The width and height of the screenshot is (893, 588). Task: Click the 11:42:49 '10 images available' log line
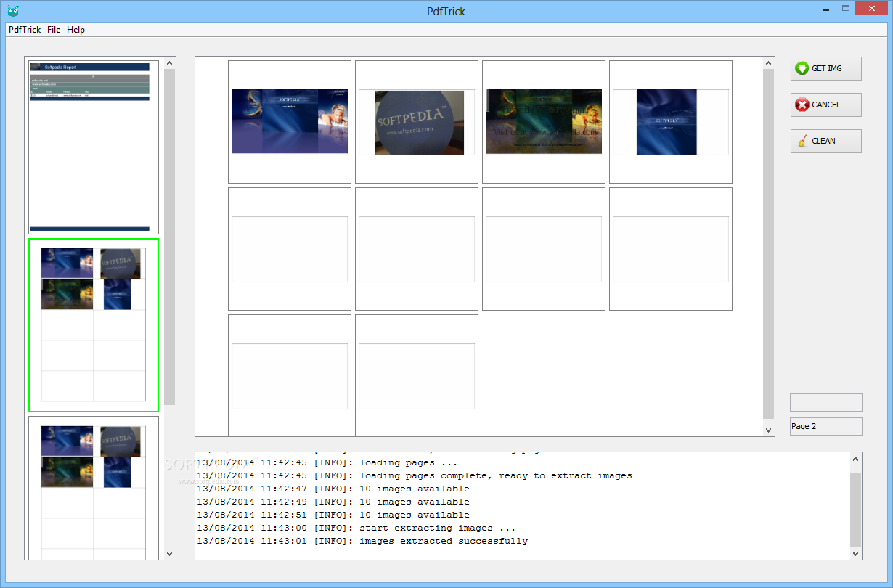333,502
